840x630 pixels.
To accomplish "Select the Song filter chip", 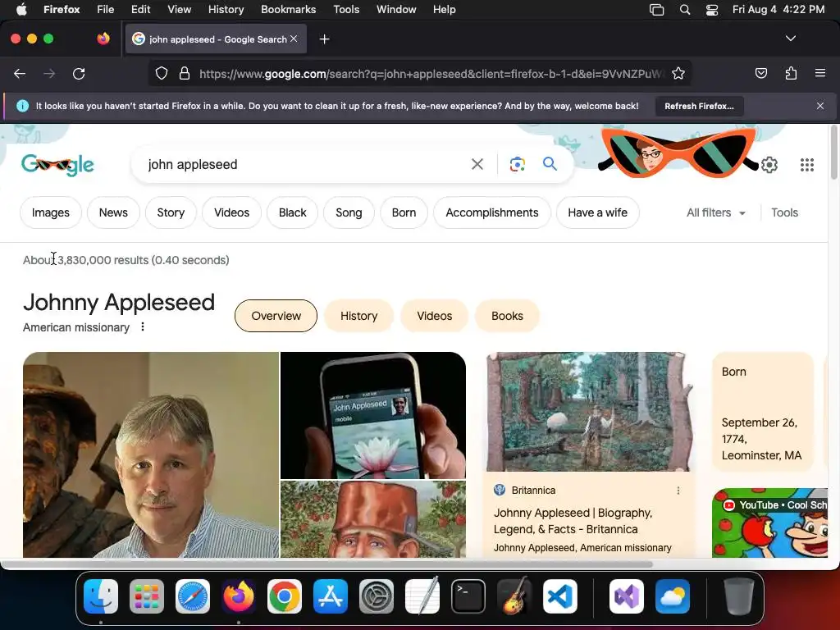I will coord(349,212).
